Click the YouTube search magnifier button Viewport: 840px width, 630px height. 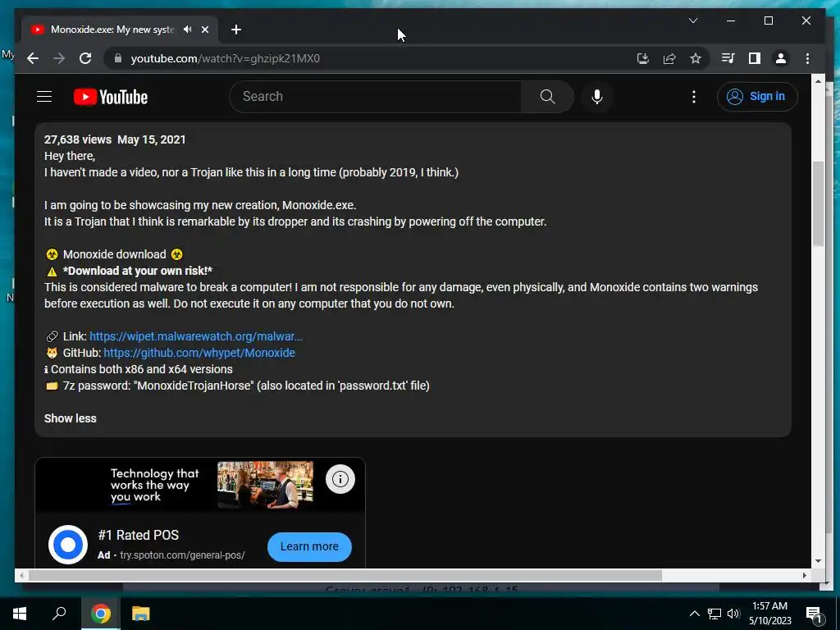point(547,97)
